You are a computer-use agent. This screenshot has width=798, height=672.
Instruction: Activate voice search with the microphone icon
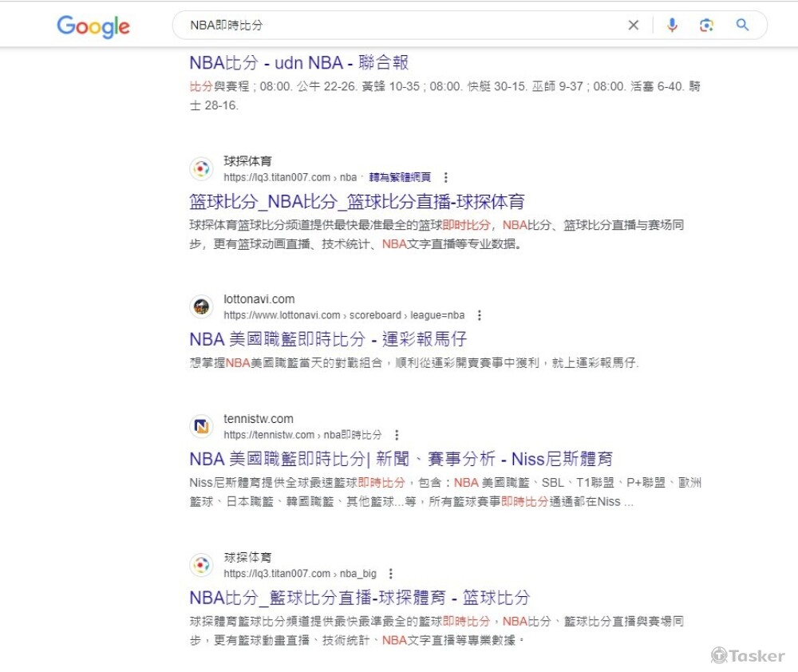coord(672,25)
